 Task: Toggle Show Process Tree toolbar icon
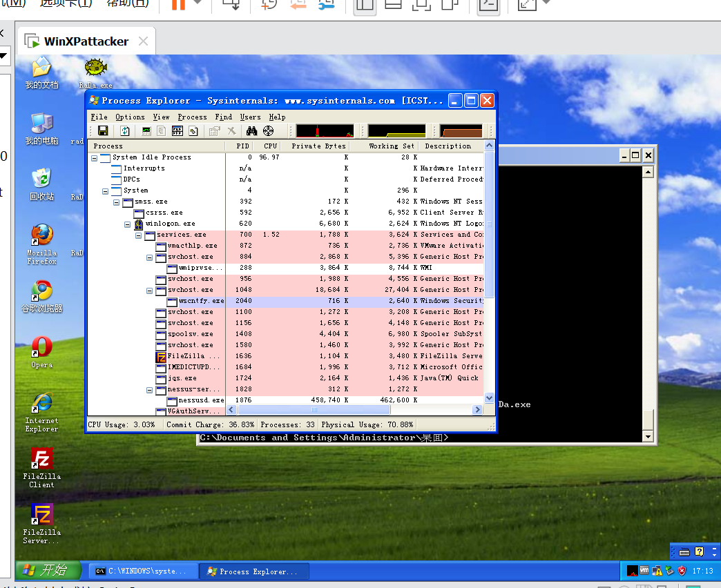(162, 131)
